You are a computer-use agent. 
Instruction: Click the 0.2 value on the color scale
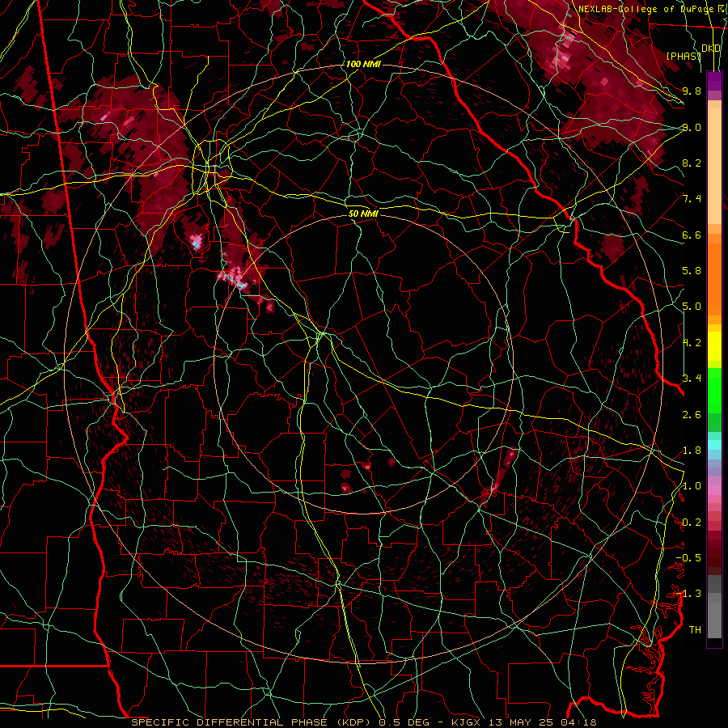pos(692,523)
